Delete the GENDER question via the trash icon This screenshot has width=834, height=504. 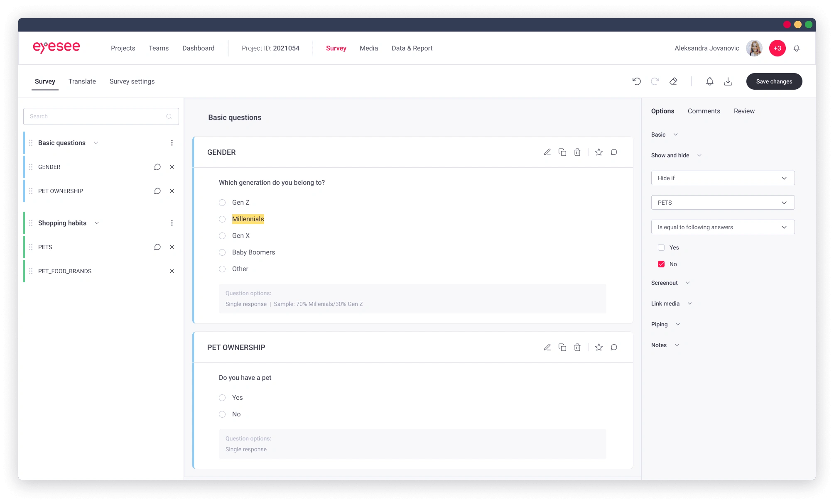coord(577,152)
